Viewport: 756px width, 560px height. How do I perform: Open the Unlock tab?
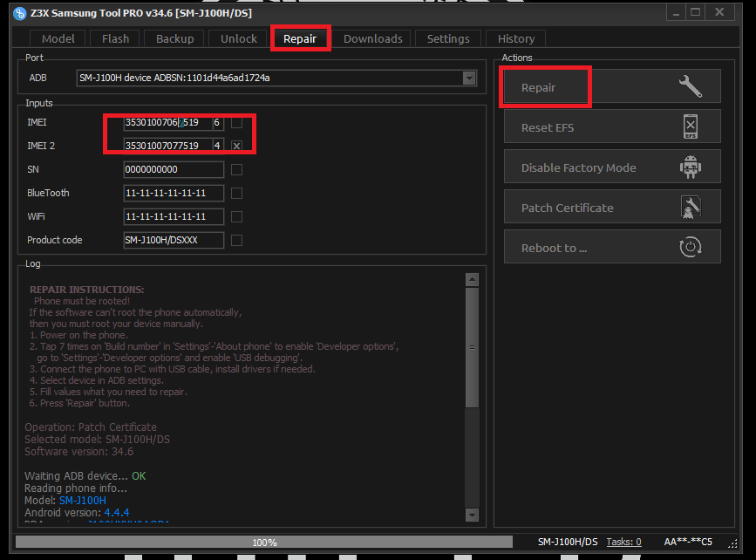[239, 38]
